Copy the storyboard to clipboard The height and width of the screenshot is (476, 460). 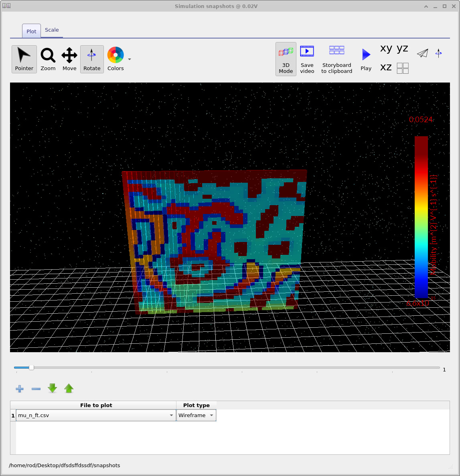pos(336,59)
